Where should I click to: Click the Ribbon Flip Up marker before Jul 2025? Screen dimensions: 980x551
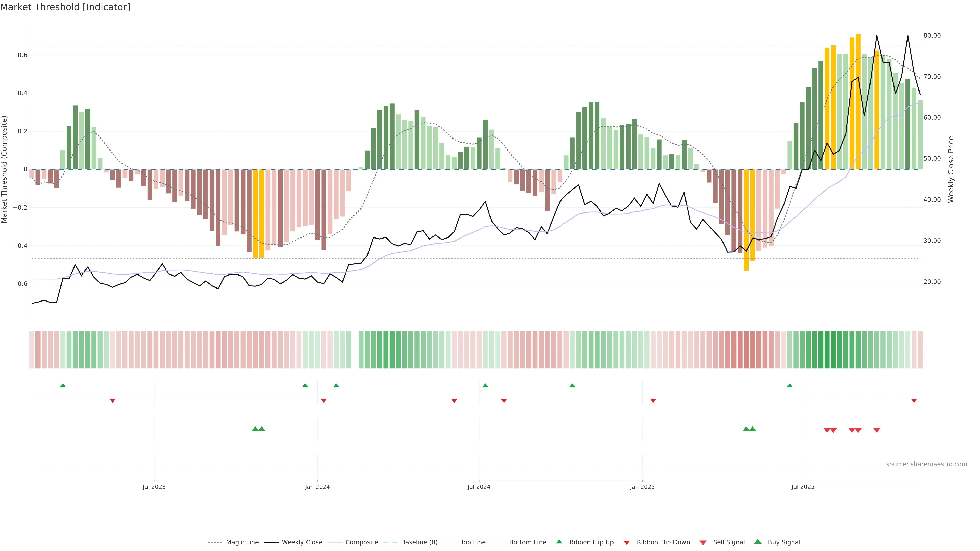[790, 386]
